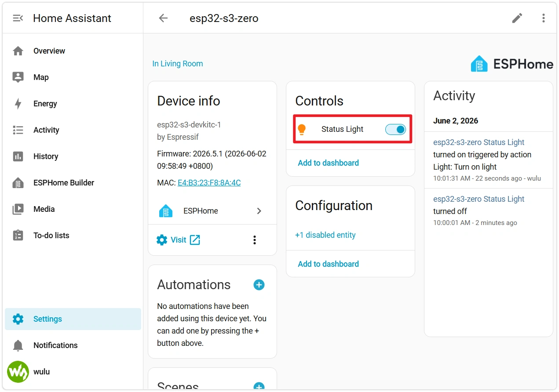Click the Settings gear icon in sidebar

tap(18, 319)
